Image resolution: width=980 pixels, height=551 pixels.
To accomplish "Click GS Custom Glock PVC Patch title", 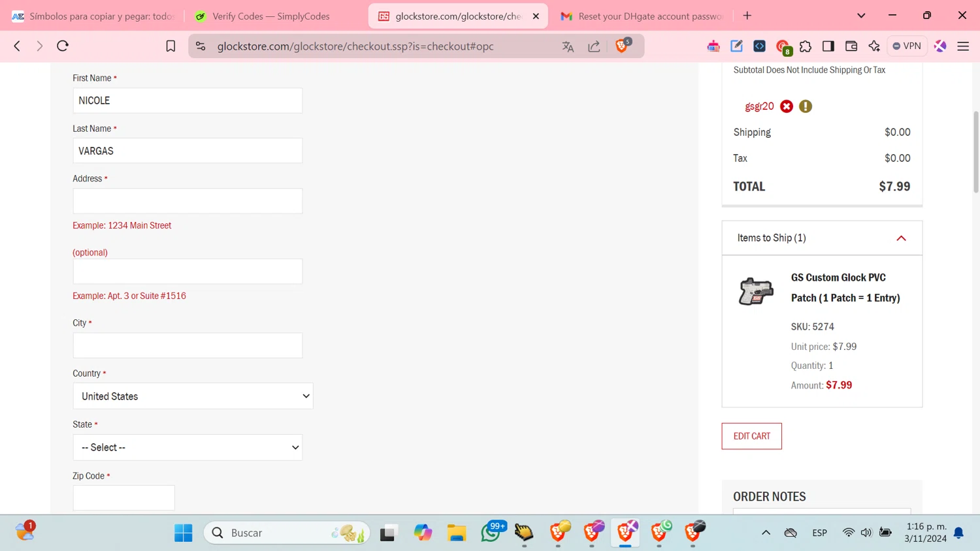I will point(845,287).
